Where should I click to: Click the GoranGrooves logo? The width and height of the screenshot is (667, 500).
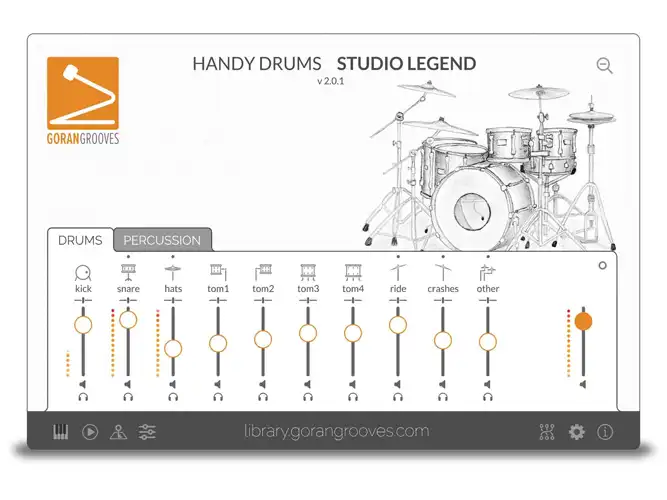(x=83, y=101)
